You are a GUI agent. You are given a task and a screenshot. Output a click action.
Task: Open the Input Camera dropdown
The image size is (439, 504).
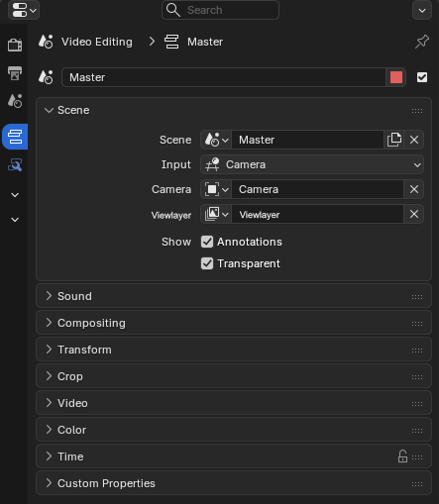tap(312, 164)
